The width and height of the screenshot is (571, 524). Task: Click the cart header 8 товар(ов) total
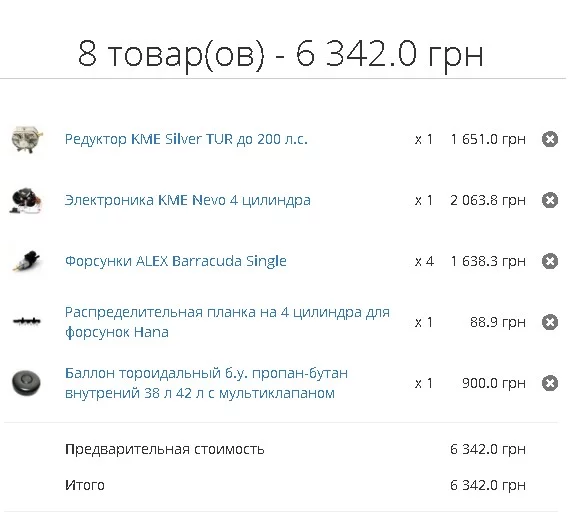coord(281,54)
